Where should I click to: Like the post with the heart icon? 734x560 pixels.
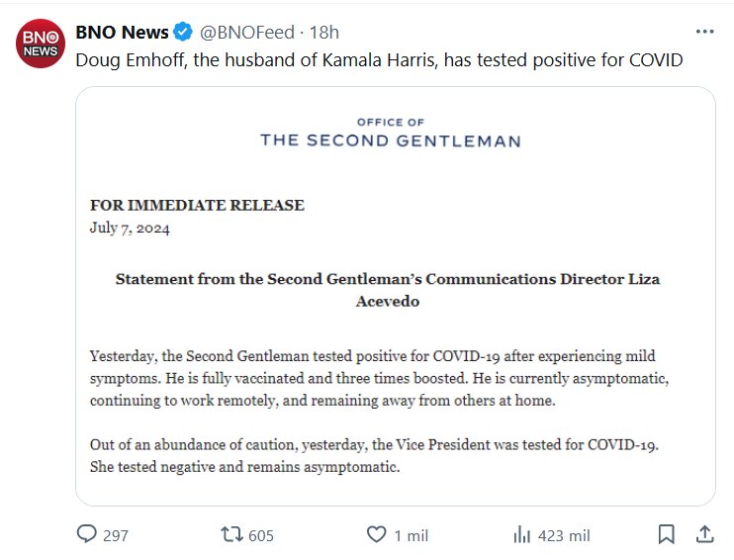tap(376, 534)
